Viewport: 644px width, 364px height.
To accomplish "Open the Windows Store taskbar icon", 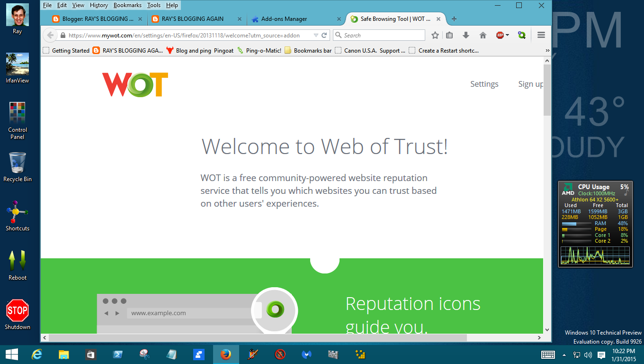I will [90, 355].
